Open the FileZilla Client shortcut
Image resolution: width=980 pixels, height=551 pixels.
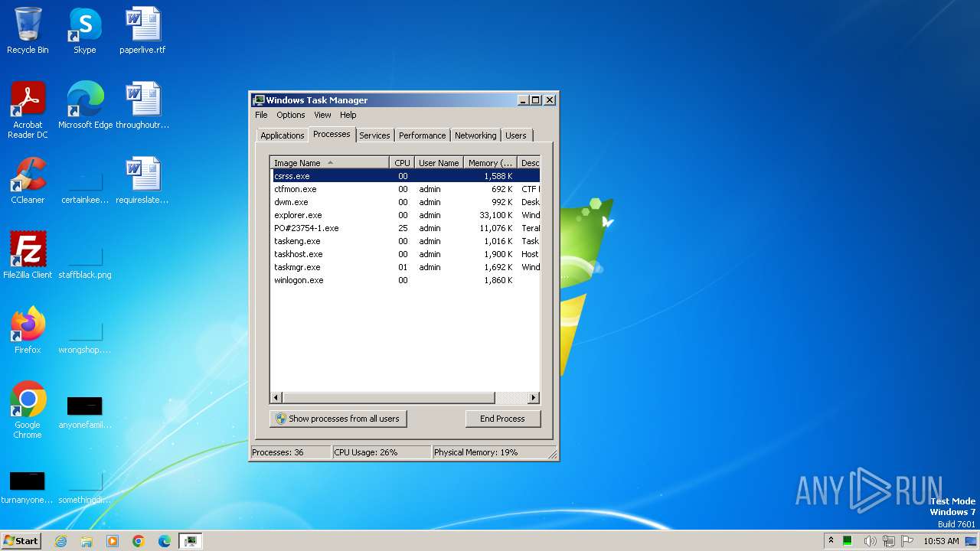pos(28,255)
